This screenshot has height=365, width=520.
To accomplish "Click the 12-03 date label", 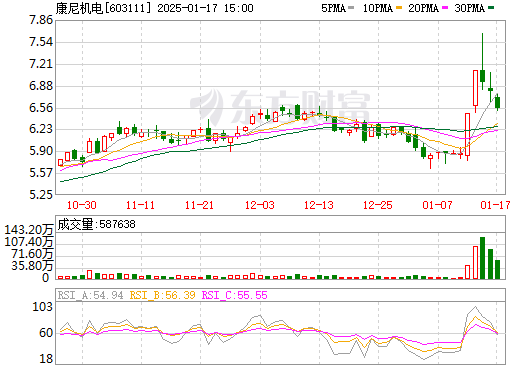I will coord(260,205).
